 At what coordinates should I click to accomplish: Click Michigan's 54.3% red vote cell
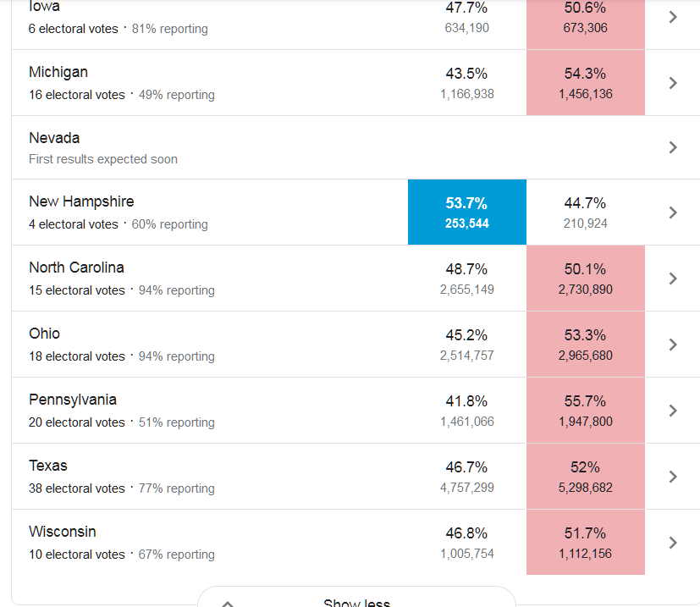585,83
